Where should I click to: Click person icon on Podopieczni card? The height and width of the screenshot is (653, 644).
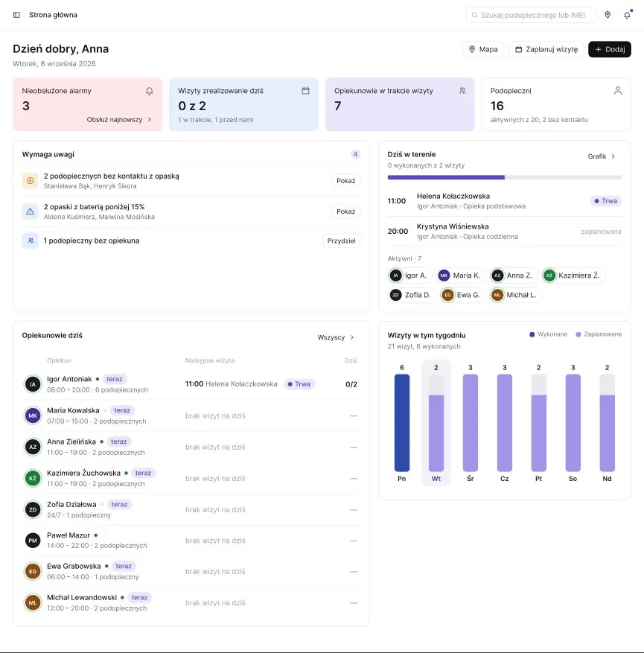[618, 91]
